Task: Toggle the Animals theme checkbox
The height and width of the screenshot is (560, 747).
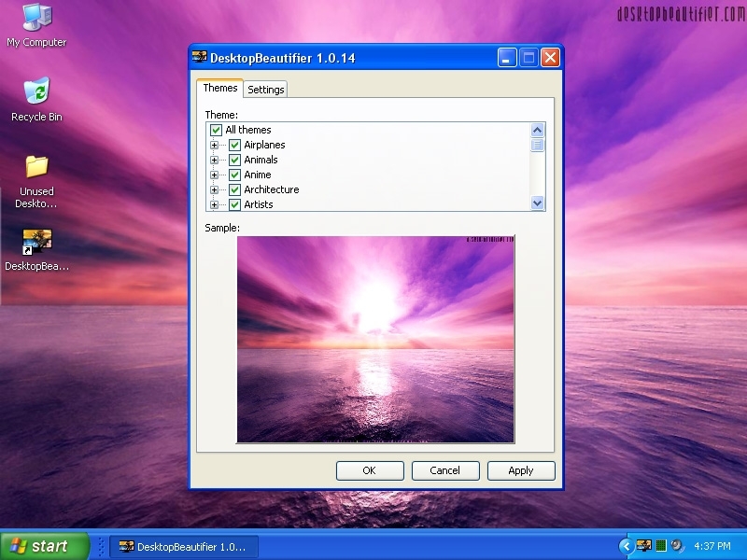Action: coord(234,160)
